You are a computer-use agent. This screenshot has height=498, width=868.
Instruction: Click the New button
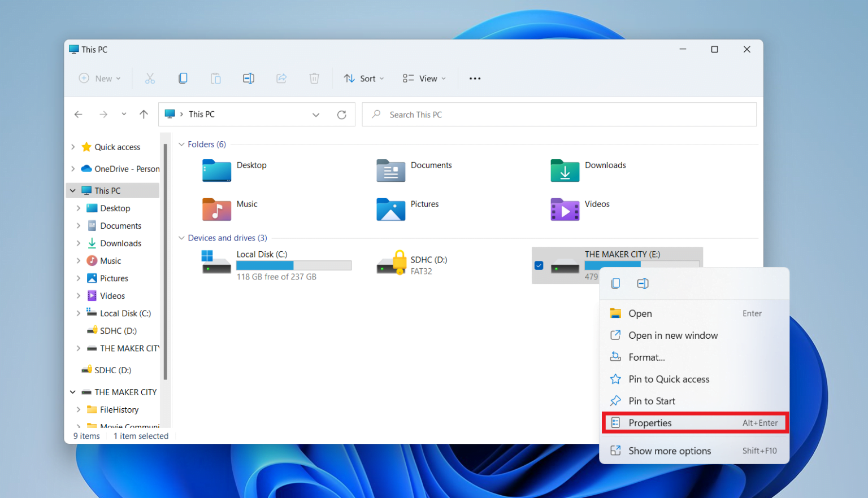pyautogui.click(x=99, y=78)
